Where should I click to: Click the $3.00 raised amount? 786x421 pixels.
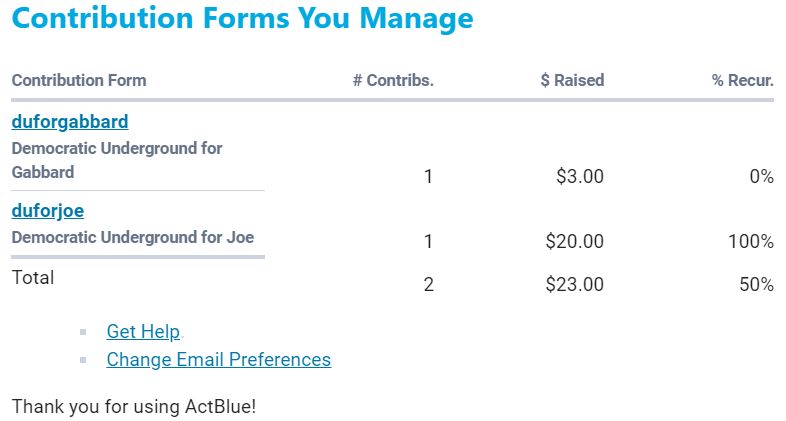point(580,177)
